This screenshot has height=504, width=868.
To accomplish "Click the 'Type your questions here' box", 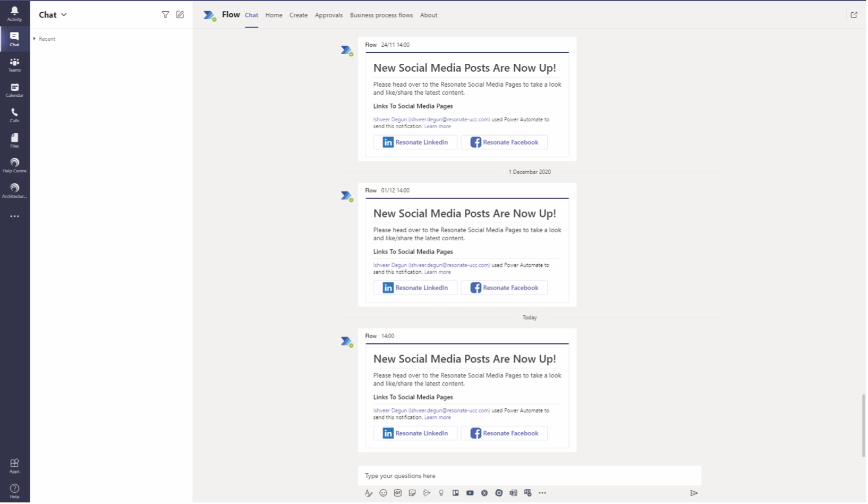I will pyautogui.click(x=529, y=476).
